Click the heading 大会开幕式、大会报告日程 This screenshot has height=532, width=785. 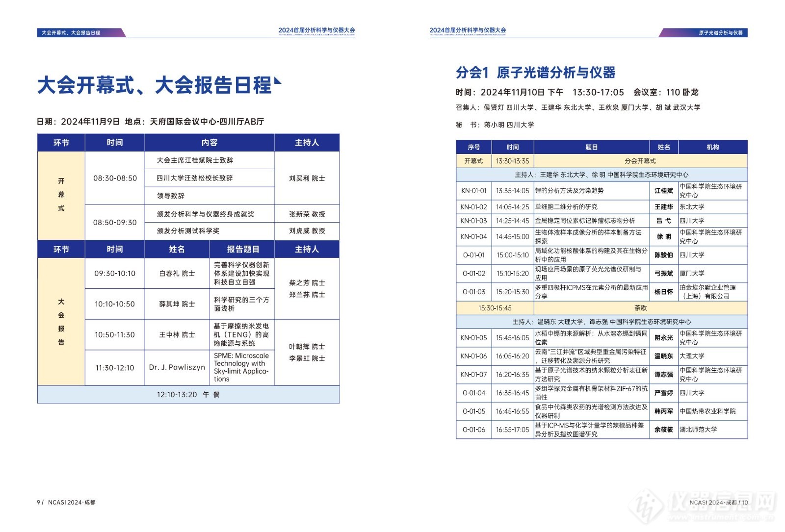tap(154, 85)
